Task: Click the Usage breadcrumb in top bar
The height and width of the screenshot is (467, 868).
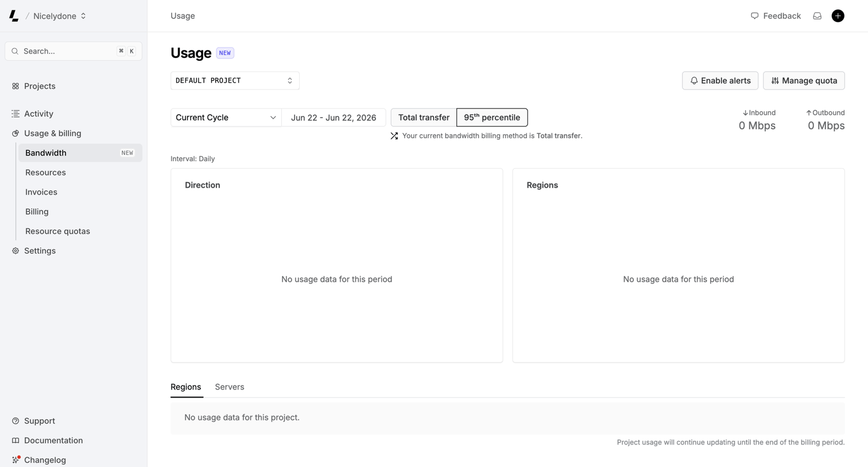Action: 183,16
